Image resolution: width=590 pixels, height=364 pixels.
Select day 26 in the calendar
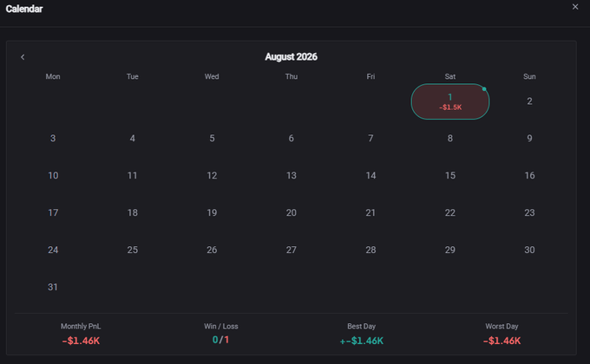pos(212,250)
